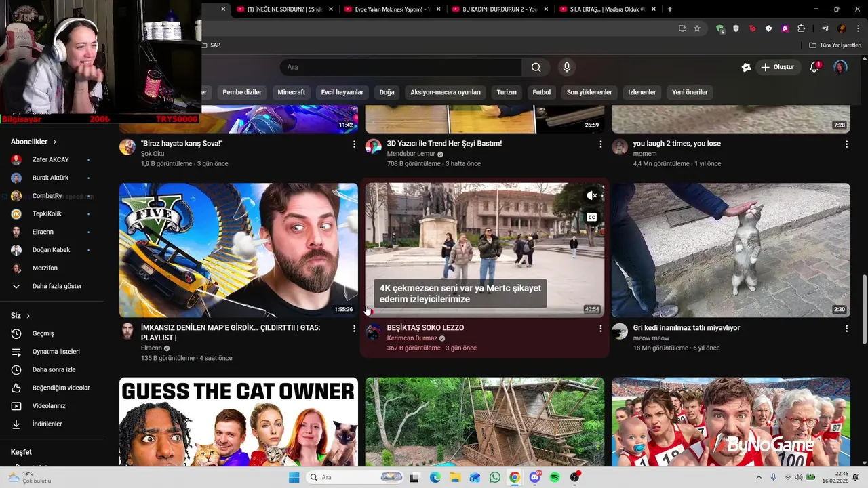
Task: Open Chrome extensions puzzle icon
Action: point(801,28)
